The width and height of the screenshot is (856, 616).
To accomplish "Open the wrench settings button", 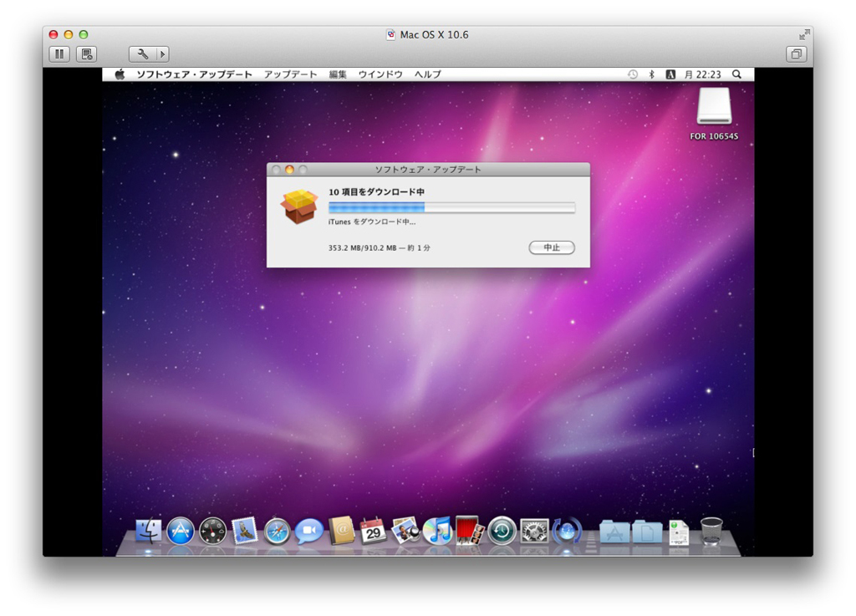I will click(142, 54).
